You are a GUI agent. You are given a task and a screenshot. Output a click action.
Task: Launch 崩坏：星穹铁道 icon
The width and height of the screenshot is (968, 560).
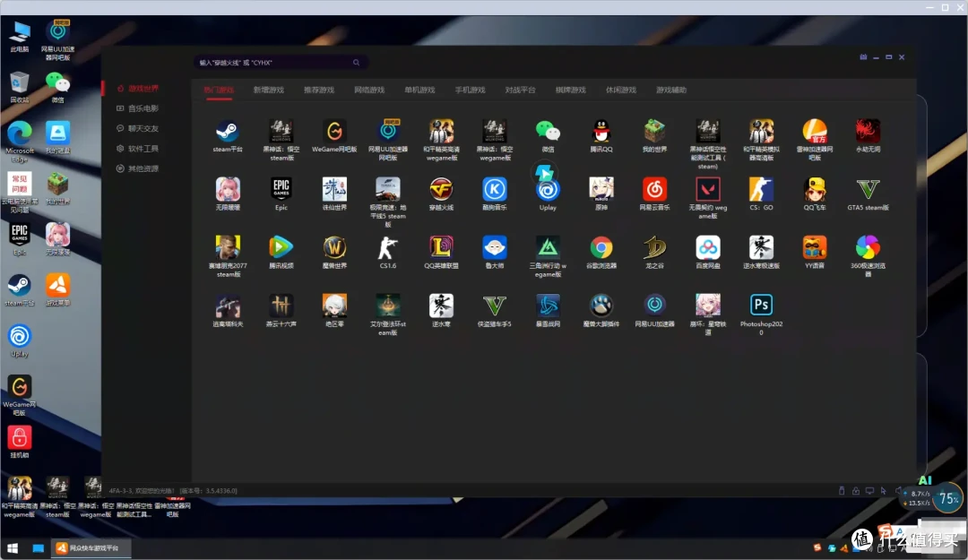click(707, 306)
